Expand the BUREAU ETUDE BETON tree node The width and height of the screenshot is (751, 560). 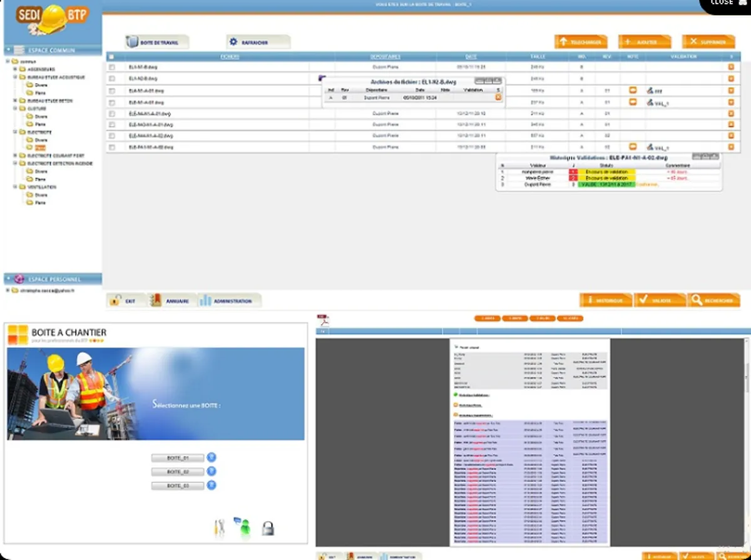click(x=15, y=101)
